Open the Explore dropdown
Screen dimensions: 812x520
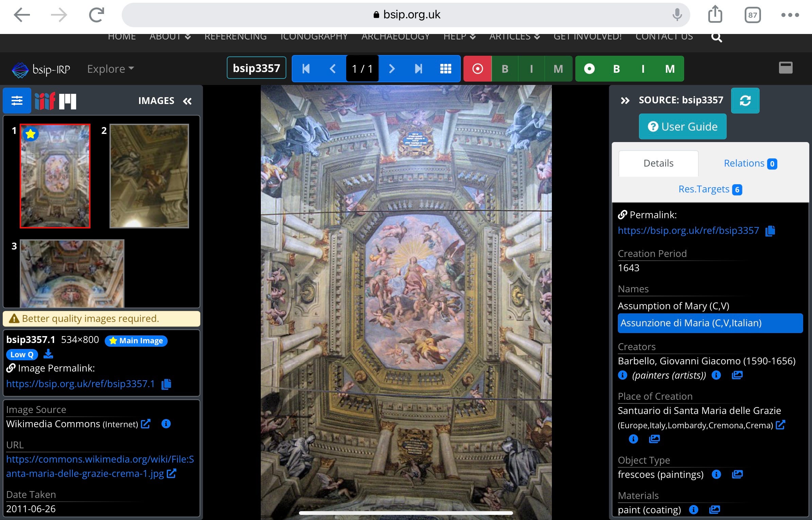tap(111, 69)
